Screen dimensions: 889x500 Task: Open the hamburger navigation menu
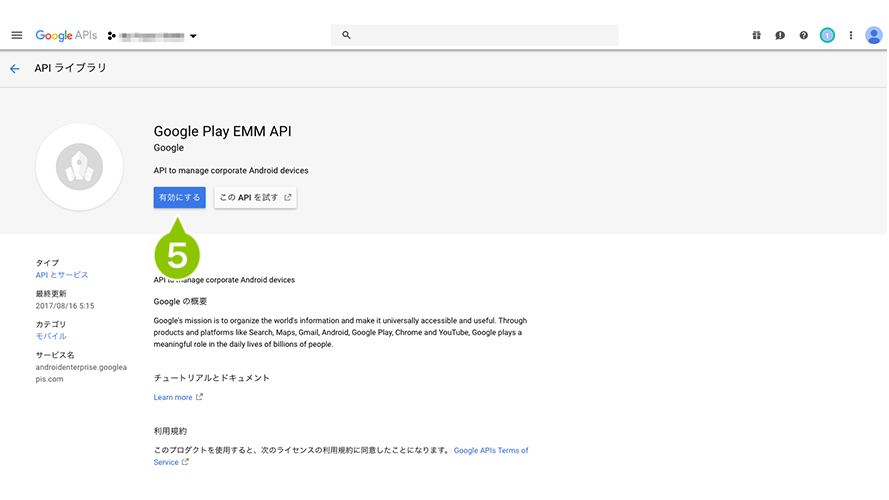click(x=17, y=35)
